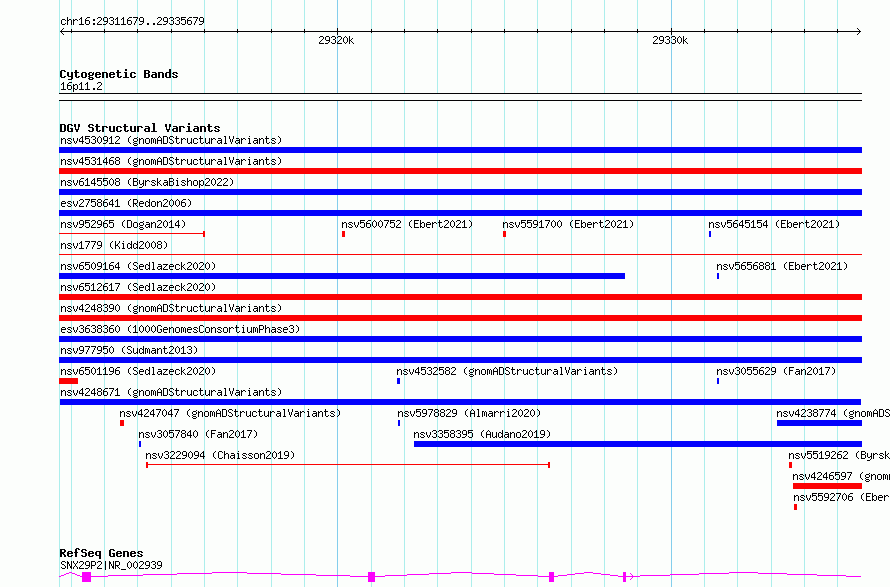Click DGV Structural Variants track title

pos(140,128)
